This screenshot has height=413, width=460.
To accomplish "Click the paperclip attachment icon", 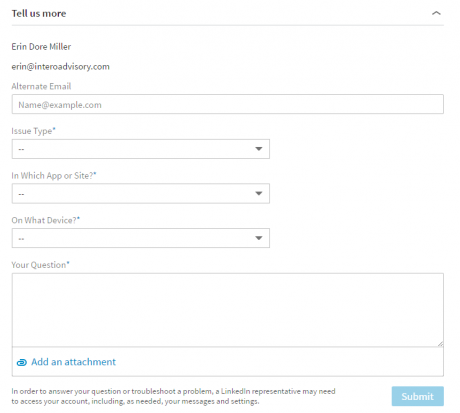I will (22, 362).
